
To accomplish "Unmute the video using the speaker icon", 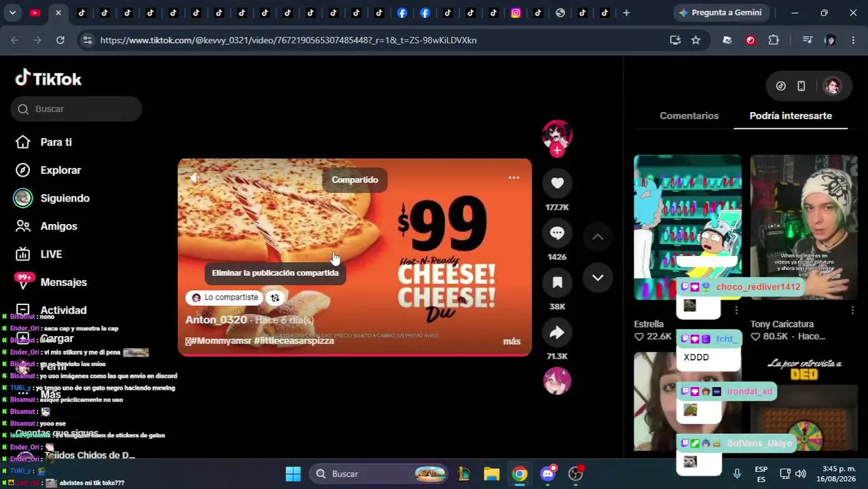I will [x=195, y=178].
